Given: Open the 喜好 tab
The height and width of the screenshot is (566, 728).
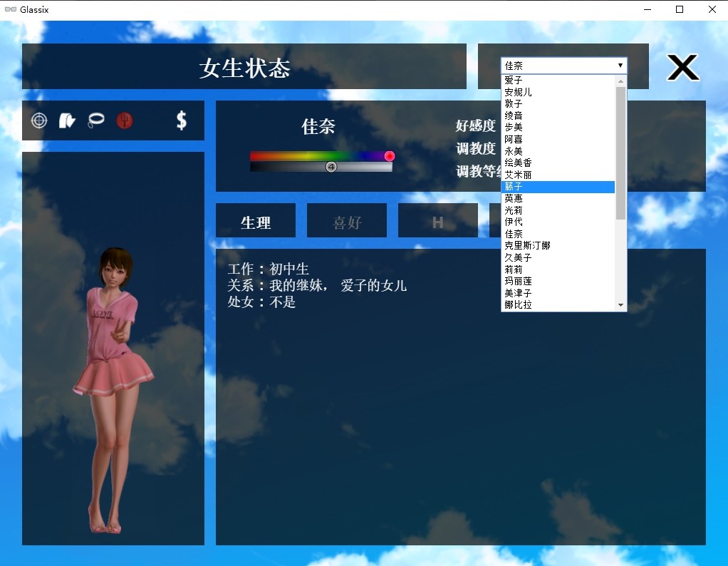Looking at the screenshot, I should tap(347, 220).
